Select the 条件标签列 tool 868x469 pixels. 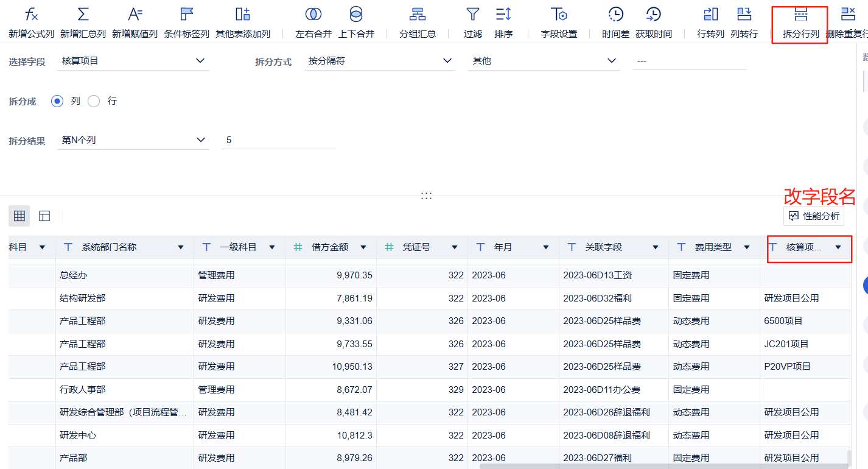[186, 23]
